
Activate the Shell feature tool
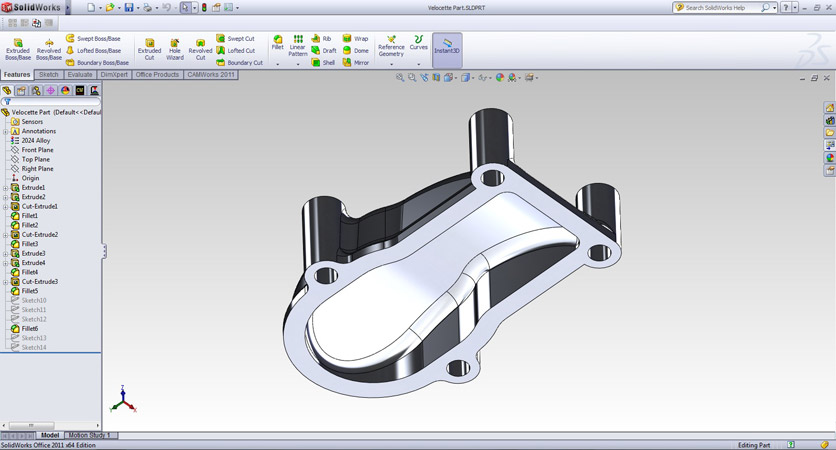tap(322, 62)
